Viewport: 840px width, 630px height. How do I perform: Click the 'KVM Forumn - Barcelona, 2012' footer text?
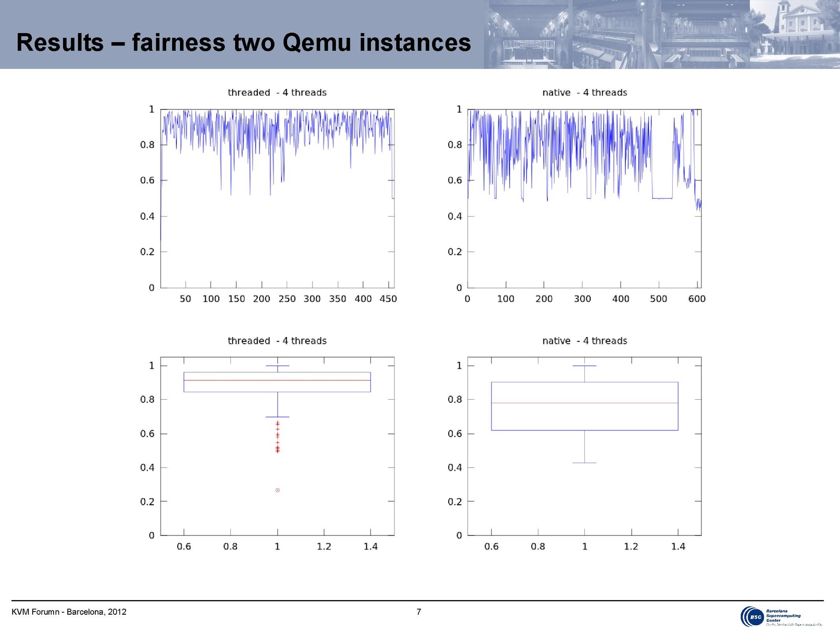pos(69,612)
